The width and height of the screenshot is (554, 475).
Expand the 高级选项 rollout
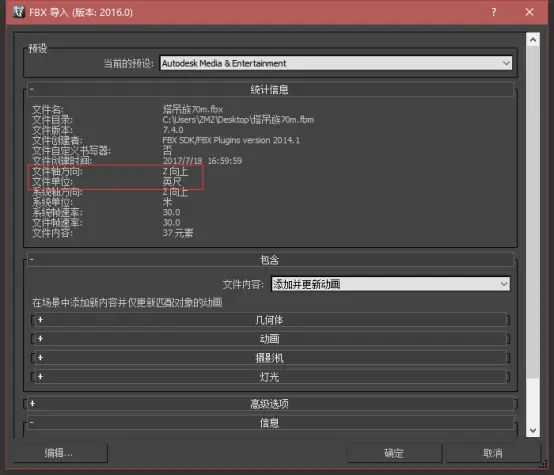click(270, 404)
